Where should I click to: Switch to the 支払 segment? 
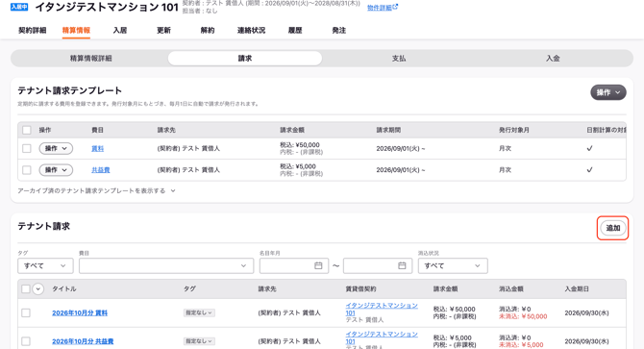pyautogui.click(x=399, y=59)
